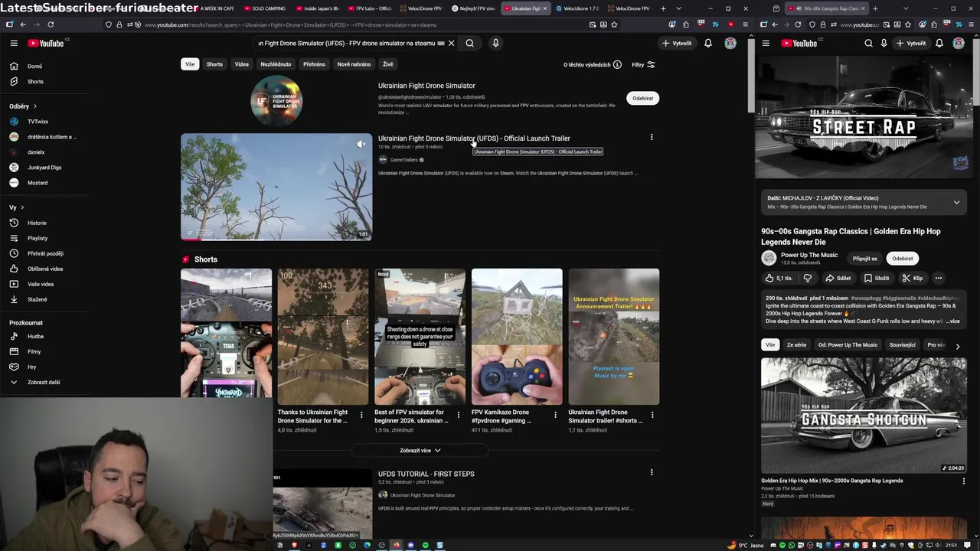
Task: Go to Domů in the sidebar
Action: click(34, 66)
